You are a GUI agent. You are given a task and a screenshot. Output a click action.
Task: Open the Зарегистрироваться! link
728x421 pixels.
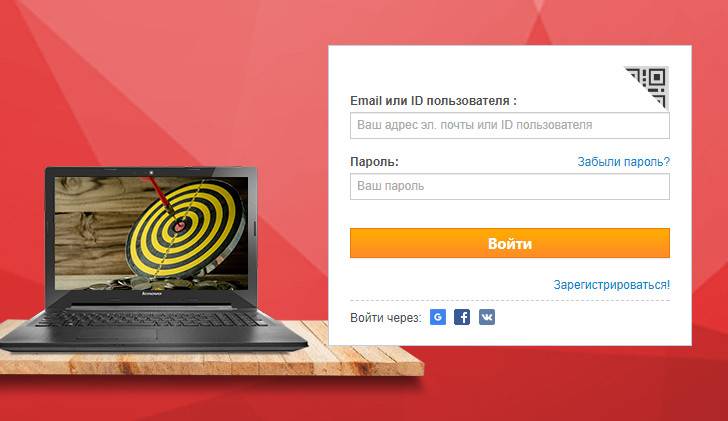tap(611, 285)
